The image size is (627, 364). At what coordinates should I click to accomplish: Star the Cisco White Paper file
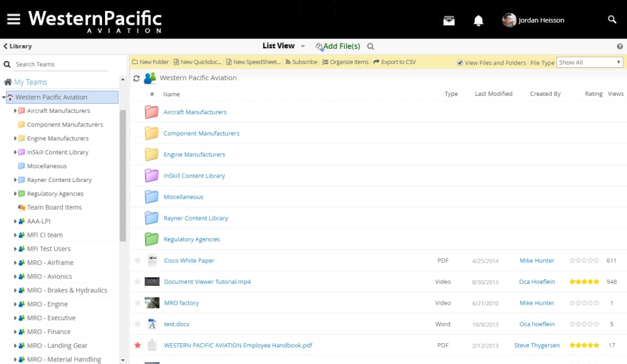click(x=137, y=260)
